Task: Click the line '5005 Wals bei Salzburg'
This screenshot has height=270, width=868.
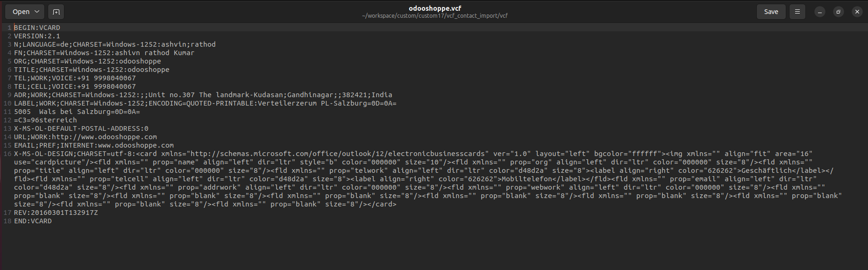Action: [x=77, y=112]
